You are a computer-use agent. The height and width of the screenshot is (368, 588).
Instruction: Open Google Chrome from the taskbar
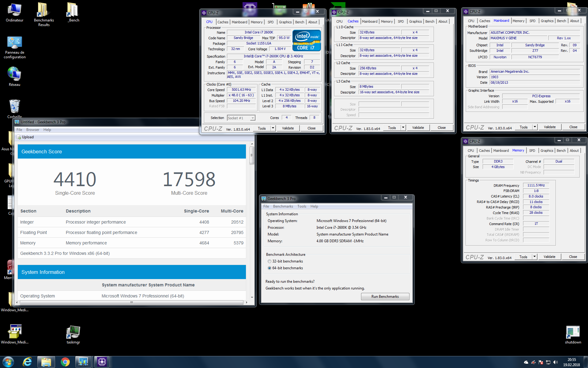tap(65, 362)
